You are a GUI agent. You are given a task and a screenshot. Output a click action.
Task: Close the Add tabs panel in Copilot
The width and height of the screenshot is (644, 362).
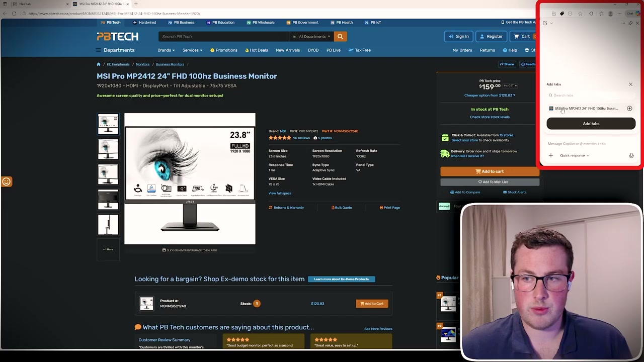coord(630,84)
